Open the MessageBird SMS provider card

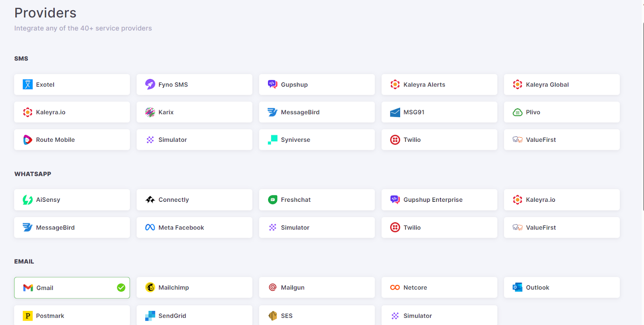[x=317, y=112]
